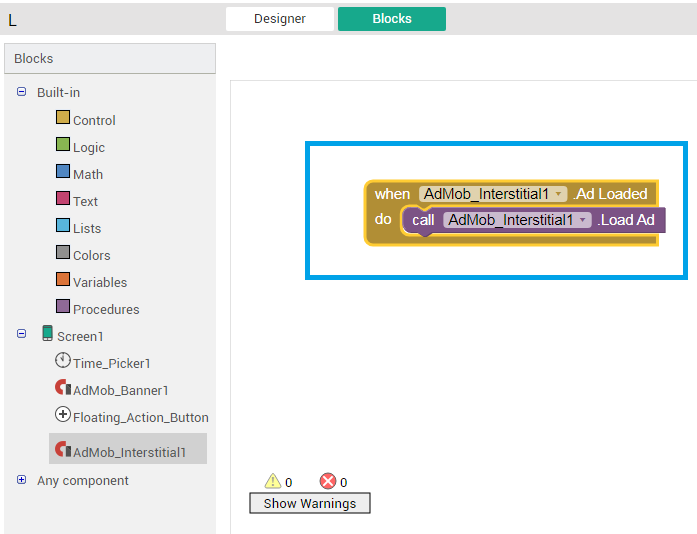The image size is (697, 534).
Task: Select AdMob_Banner1 component
Action: pyautogui.click(x=121, y=391)
